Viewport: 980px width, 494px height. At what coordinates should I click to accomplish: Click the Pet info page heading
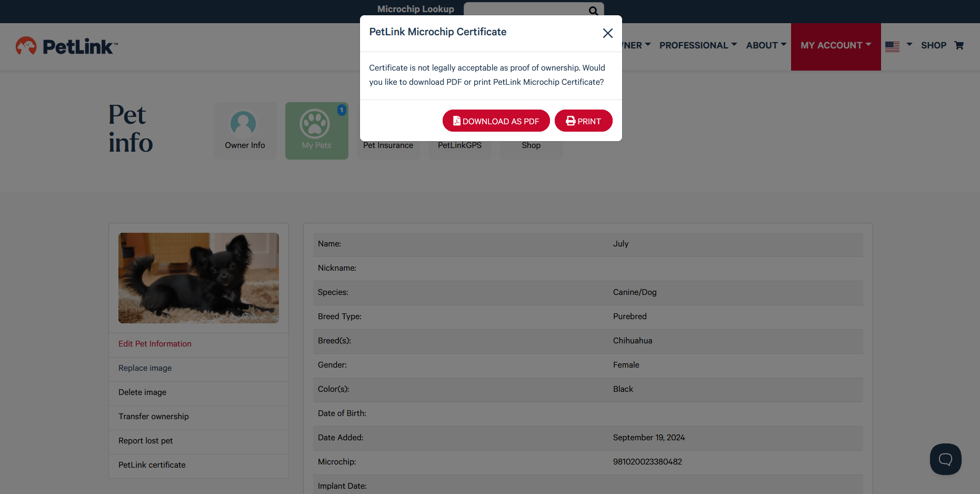pyautogui.click(x=131, y=129)
